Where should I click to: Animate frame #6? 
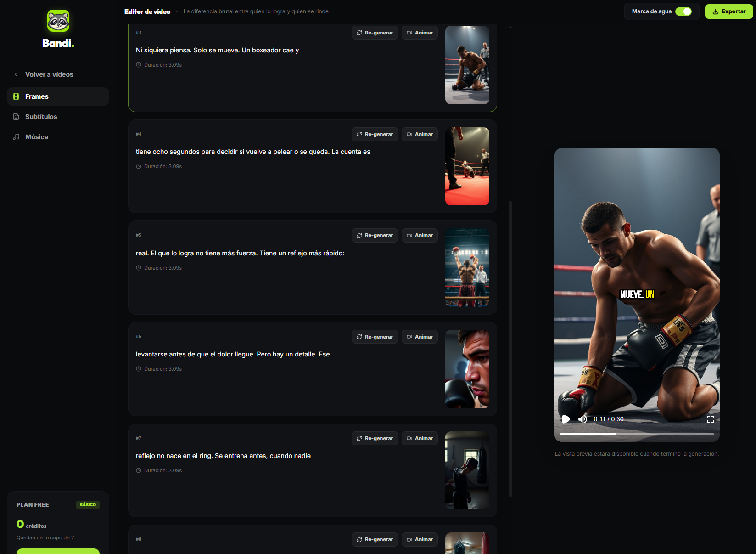click(420, 337)
